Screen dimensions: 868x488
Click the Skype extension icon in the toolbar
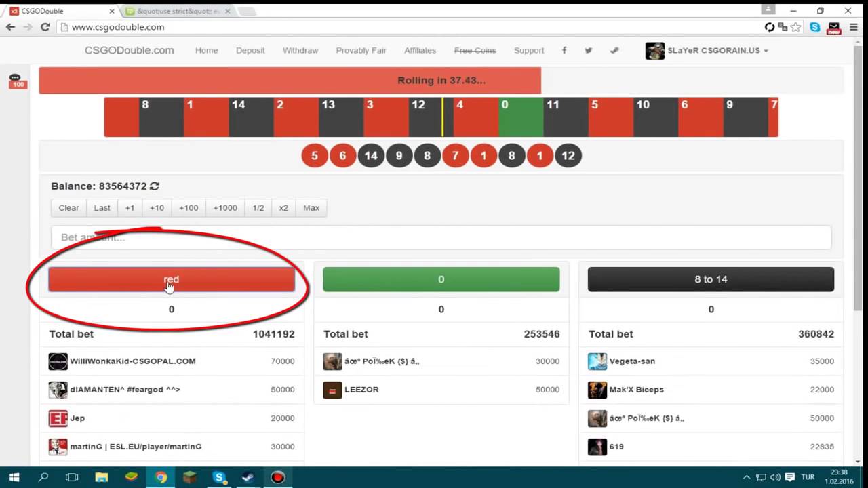coord(814,27)
